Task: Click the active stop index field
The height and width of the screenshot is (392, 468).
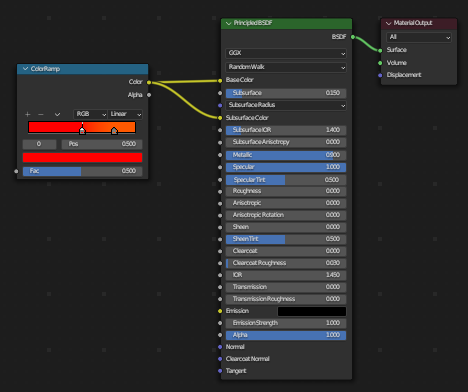Action: (x=39, y=144)
